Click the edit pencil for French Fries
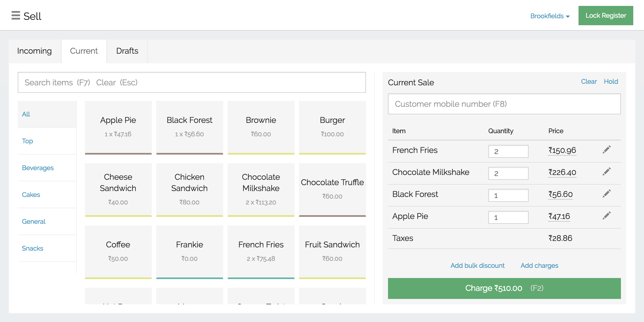The width and height of the screenshot is (644, 322). coord(606,150)
